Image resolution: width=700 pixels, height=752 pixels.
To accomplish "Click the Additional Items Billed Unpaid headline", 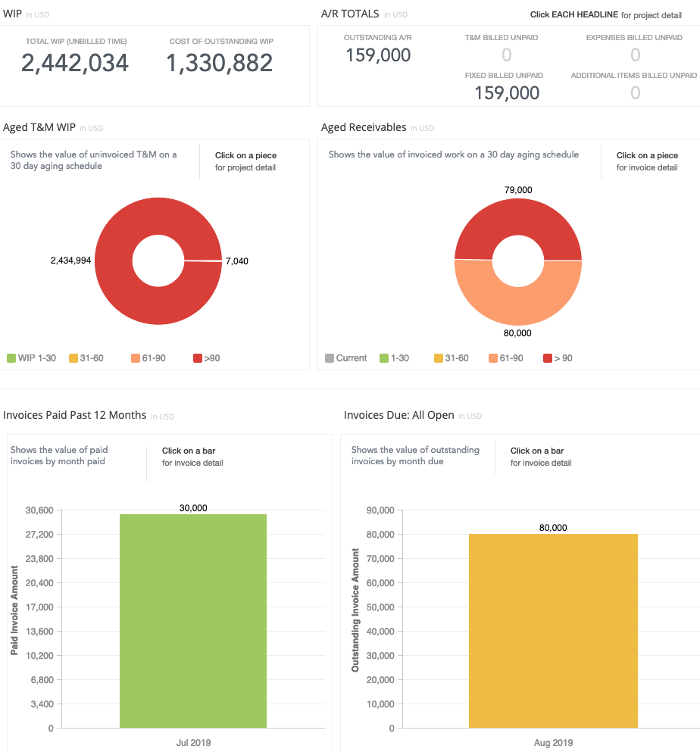I will [x=634, y=75].
